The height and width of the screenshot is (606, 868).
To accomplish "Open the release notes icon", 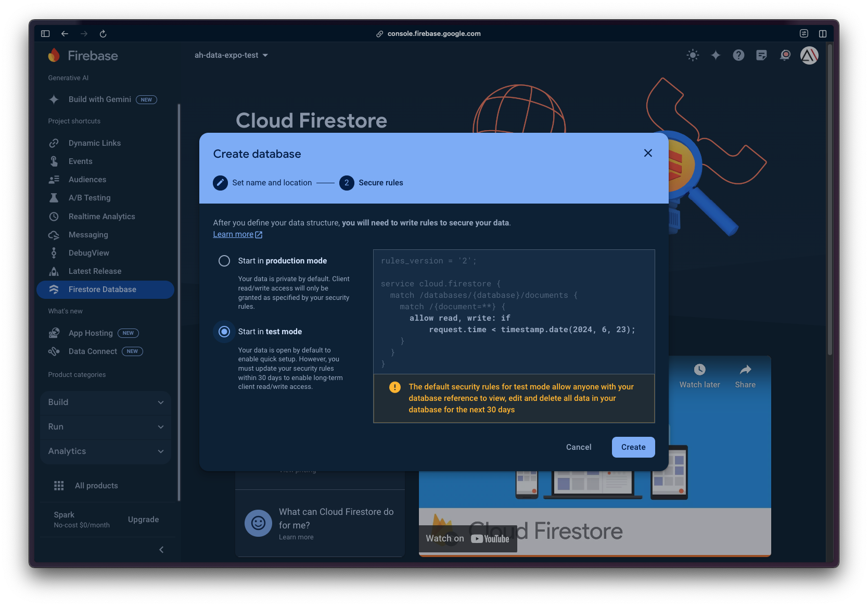I will tap(761, 55).
